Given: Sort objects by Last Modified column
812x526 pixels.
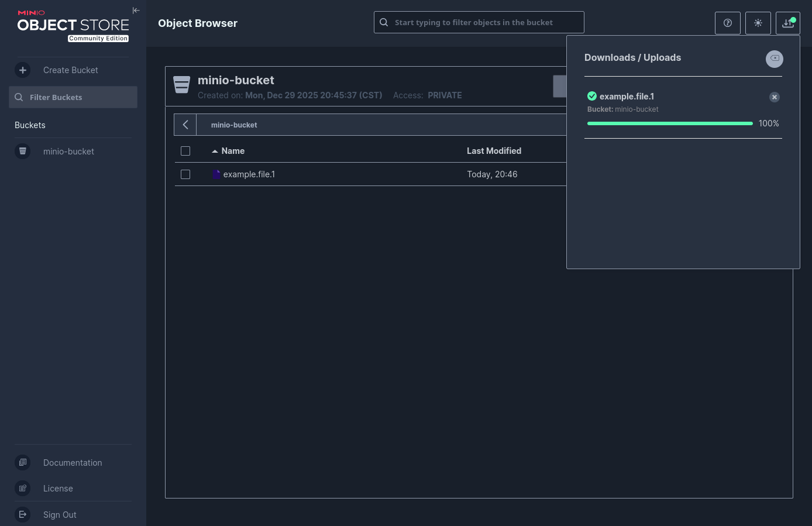Looking at the screenshot, I should (494, 151).
